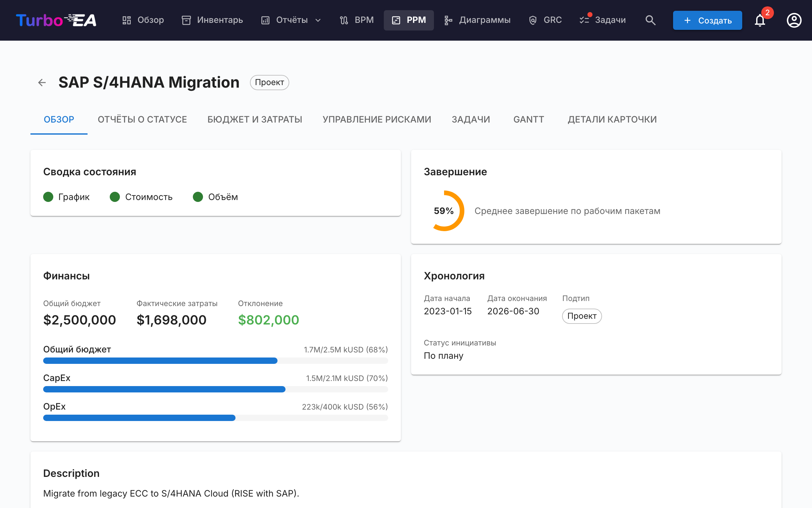Open the Обзор dashboard icon in navbar
812x508 pixels.
pos(127,20)
